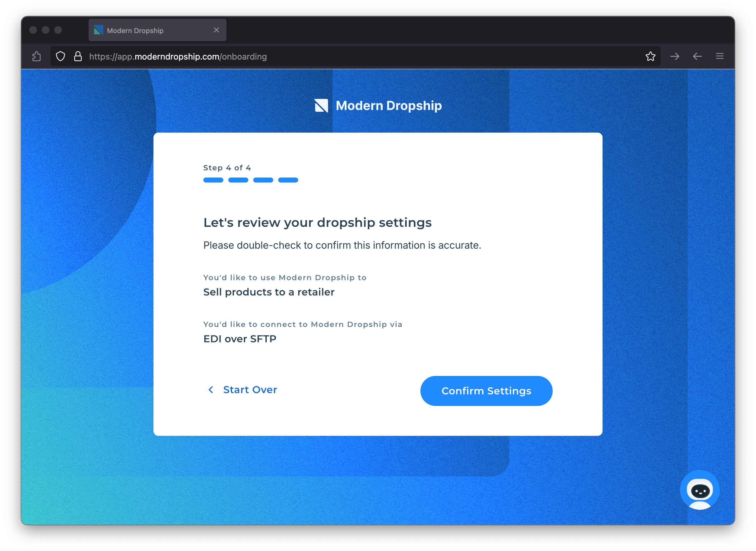Click the browser menu hamburger icon

[x=720, y=56]
